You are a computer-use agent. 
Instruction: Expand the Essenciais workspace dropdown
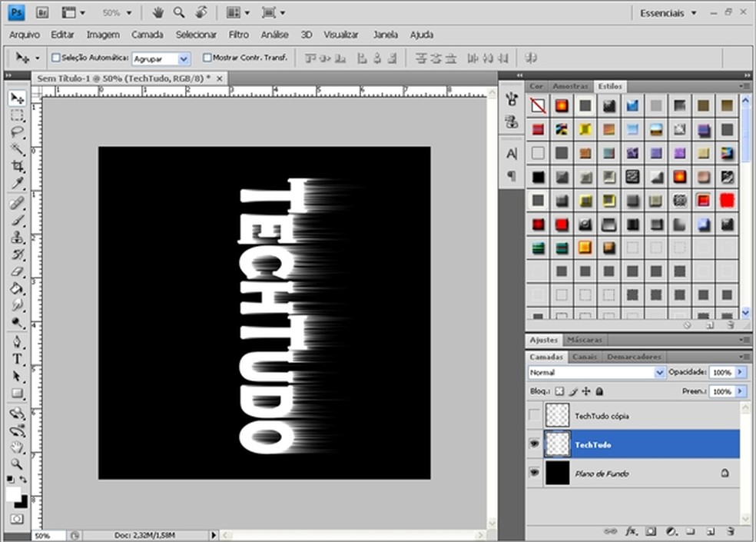click(668, 13)
